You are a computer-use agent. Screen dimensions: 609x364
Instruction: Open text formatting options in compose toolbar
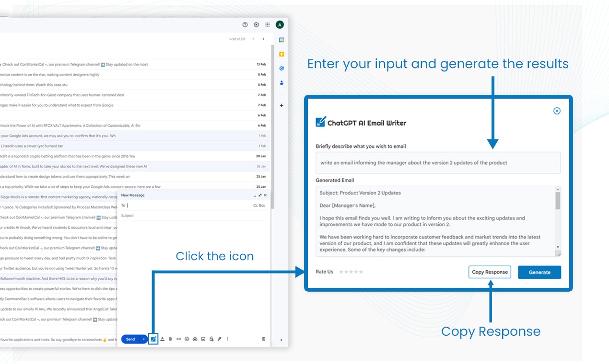click(x=163, y=339)
